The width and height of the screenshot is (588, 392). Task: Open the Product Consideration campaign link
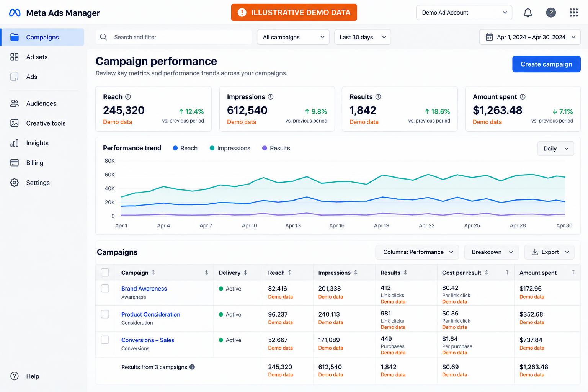pos(150,314)
